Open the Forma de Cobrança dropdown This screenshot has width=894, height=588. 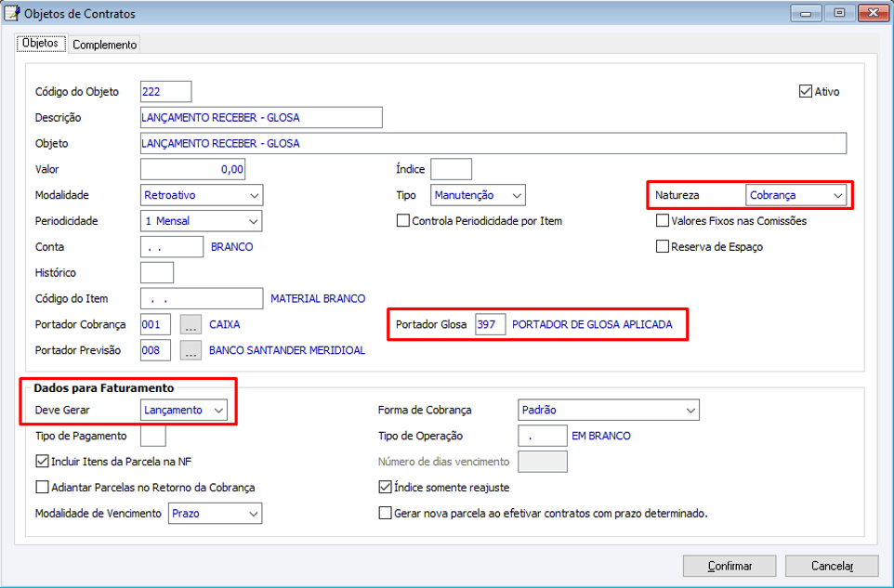click(x=609, y=410)
